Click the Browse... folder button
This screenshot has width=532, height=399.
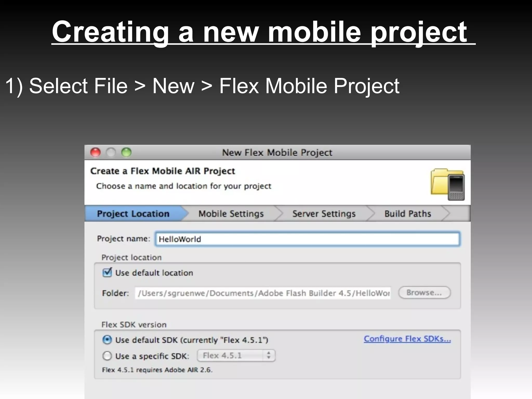coord(424,293)
